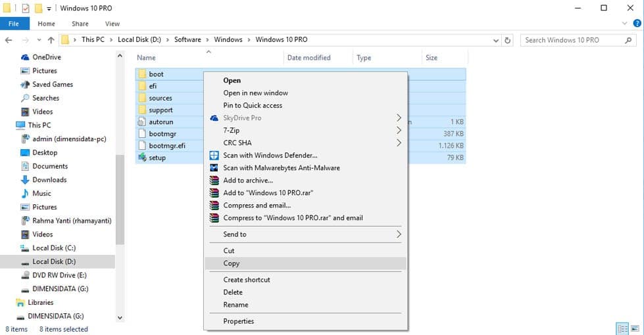Click the WinRAR icon beside Add to archive
This screenshot has height=335, width=644.
[214, 181]
